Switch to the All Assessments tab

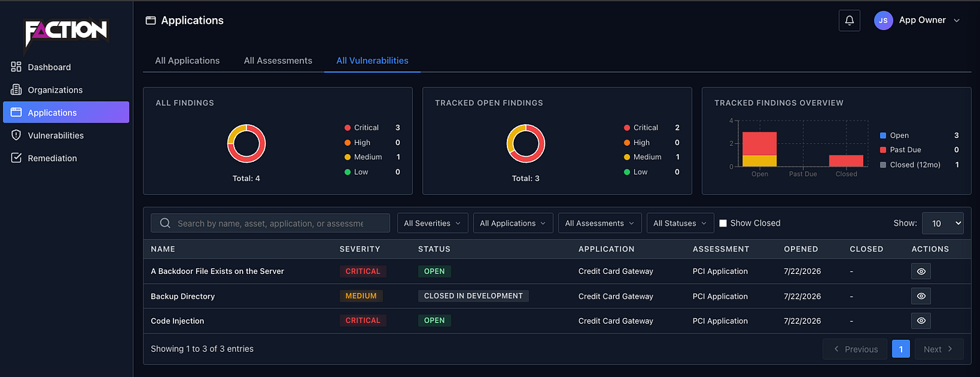pos(278,60)
